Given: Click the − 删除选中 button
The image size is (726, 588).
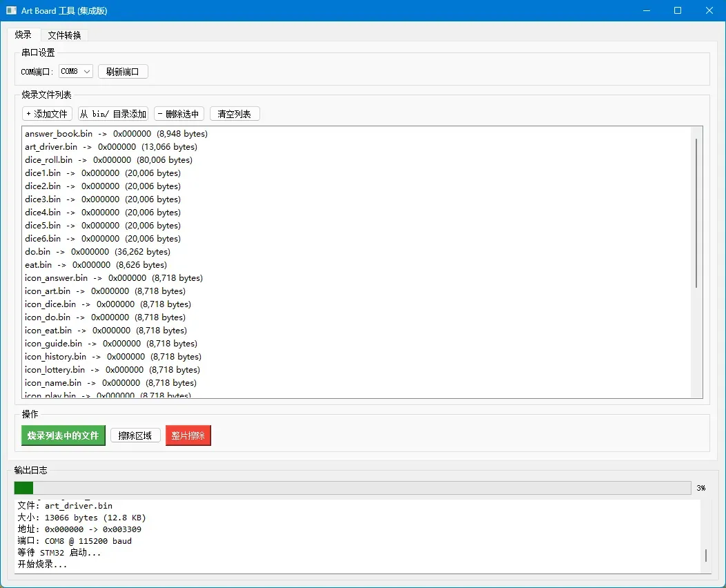Looking at the screenshot, I should [179, 114].
